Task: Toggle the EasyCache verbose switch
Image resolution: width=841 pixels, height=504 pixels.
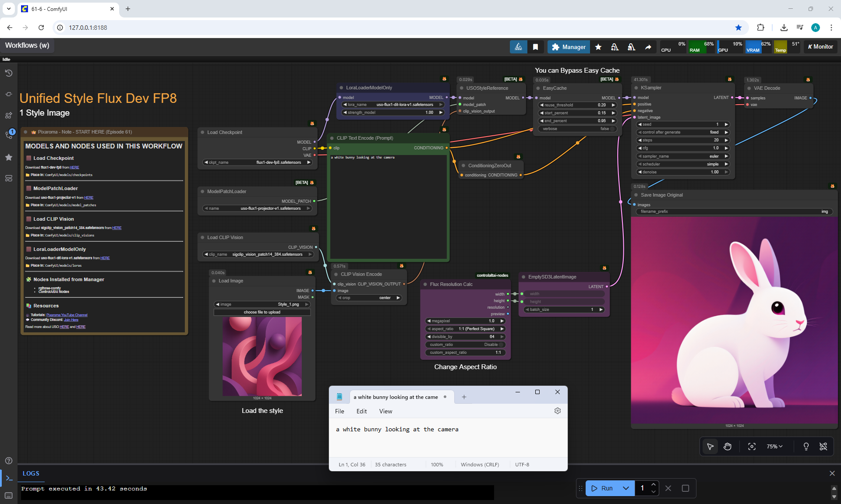Action: [613, 129]
